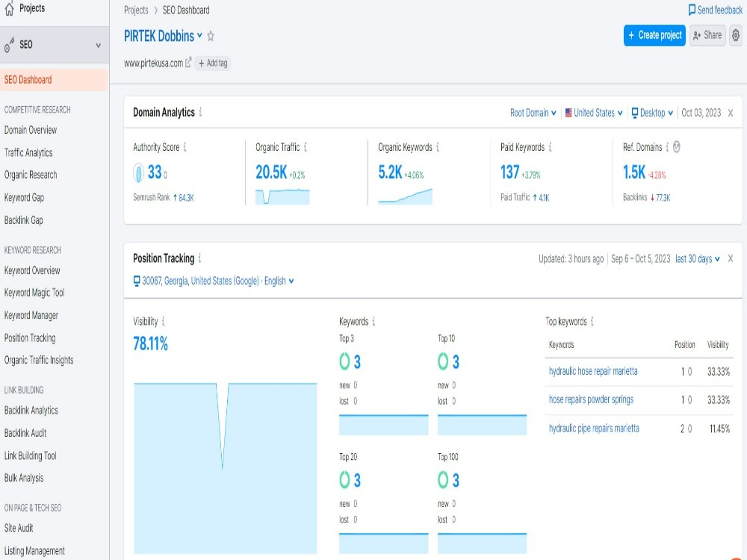Image resolution: width=747 pixels, height=560 pixels.
Task: Close the Position Tracking widget
Action: tap(731, 258)
